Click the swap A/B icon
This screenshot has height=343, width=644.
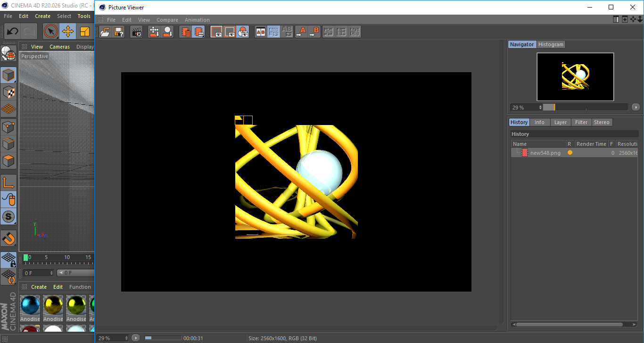tap(329, 32)
